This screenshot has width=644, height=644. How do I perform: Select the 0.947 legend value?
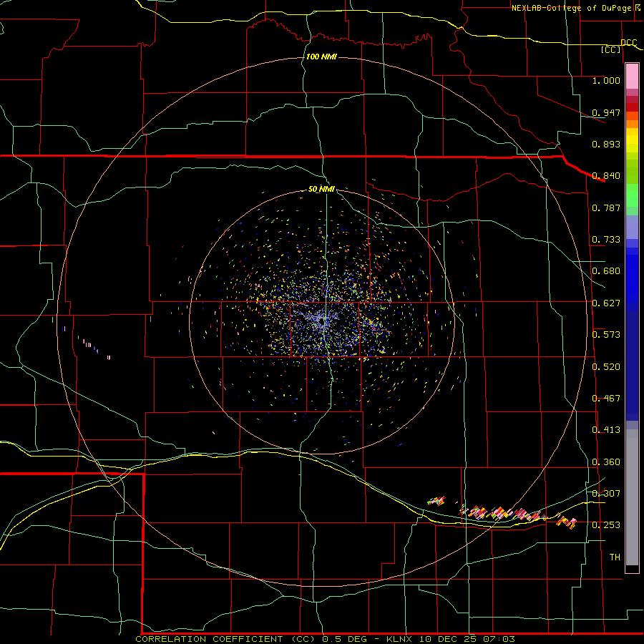click(x=606, y=112)
